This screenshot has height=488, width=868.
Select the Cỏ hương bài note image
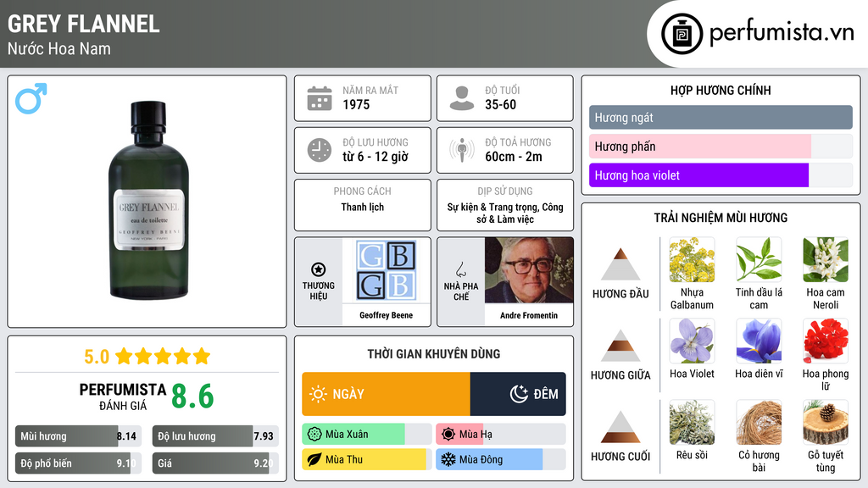[x=759, y=423]
